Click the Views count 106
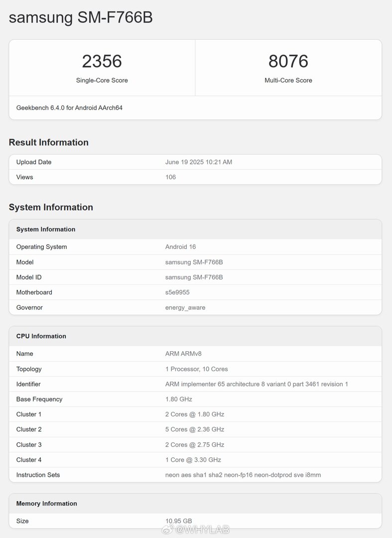Image resolution: width=392 pixels, height=538 pixels. pos(170,177)
